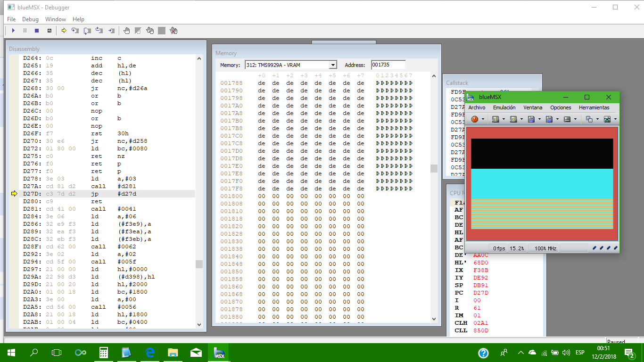
Task: Open the Debug menu
Action: pyautogui.click(x=30, y=19)
